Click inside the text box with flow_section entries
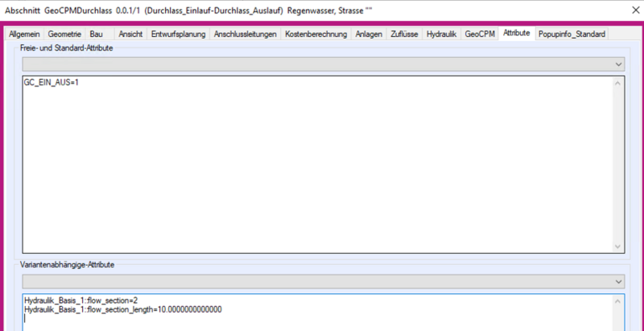This screenshot has height=331, width=644. pos(314,312)
